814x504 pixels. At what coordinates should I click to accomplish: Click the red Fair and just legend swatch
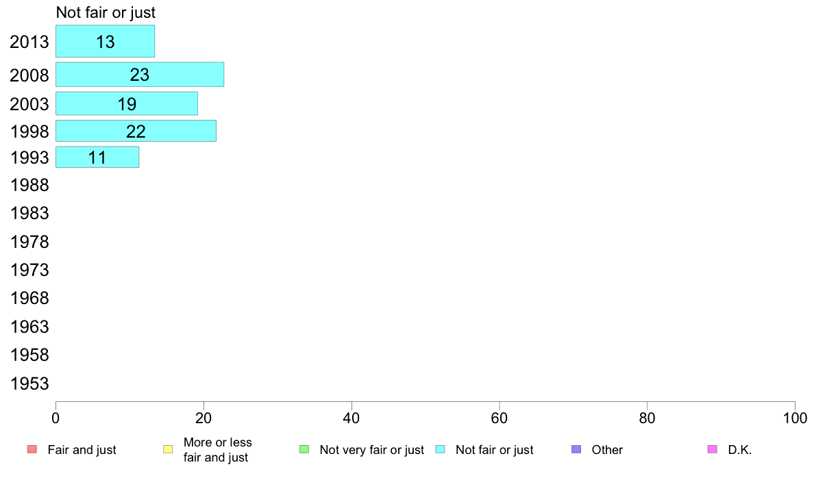point(32,449)
